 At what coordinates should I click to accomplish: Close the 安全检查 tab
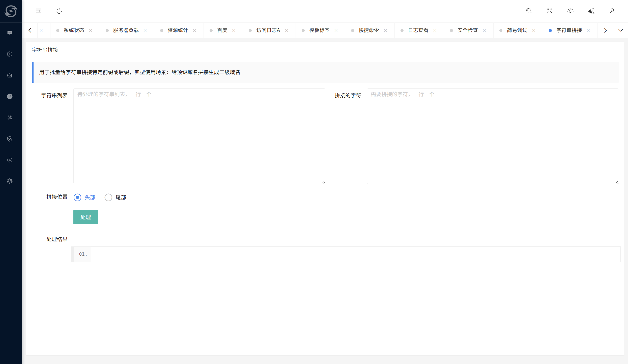click(x=484, y=30)
